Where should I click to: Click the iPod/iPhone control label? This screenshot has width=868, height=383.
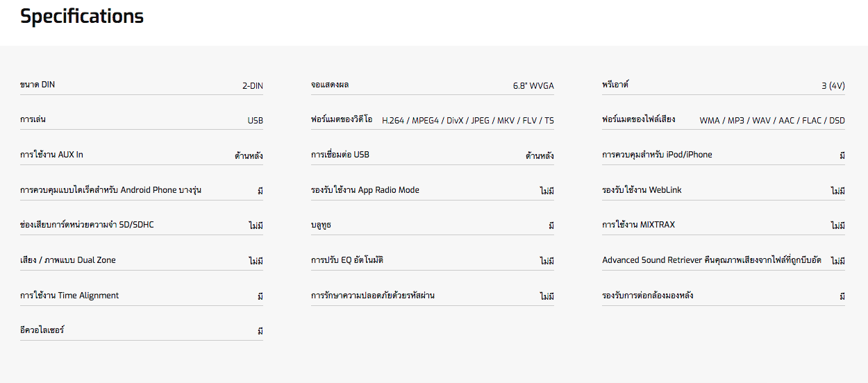pos(657,155)
